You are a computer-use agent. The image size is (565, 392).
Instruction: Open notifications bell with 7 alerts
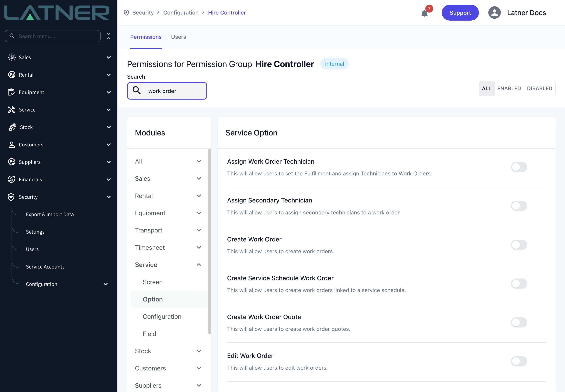point(425,13)
